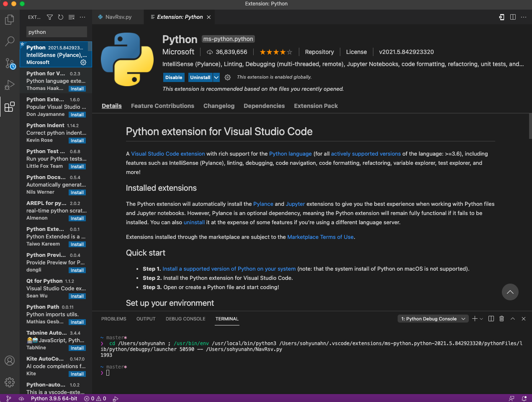The image size is (532, 402).
Task: Switch to the OUTPUT panel tab
Action: (146, 319)
